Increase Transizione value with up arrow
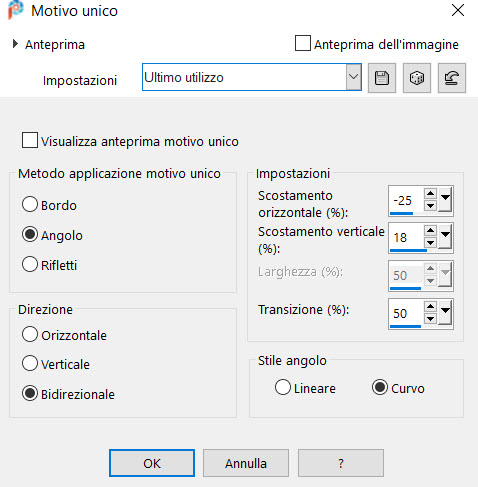 click(x=430, y=306)
